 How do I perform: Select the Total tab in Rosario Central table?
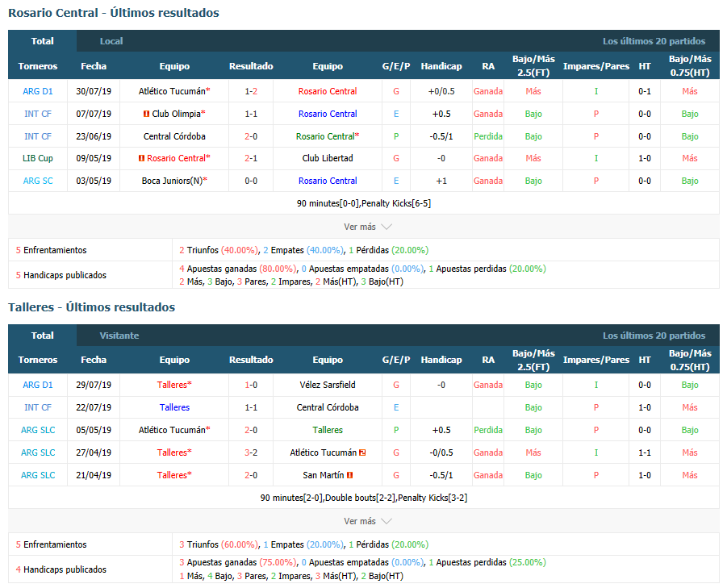[x=42, y=41]
